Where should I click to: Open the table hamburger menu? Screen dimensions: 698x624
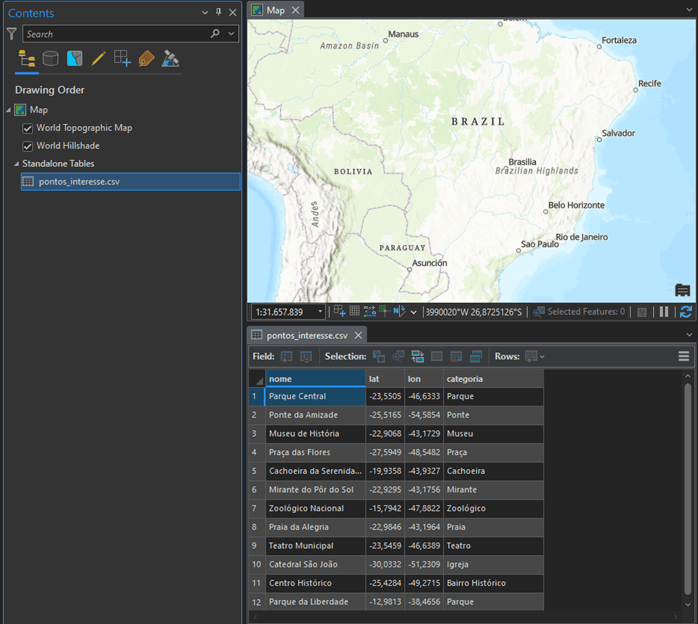684,356
